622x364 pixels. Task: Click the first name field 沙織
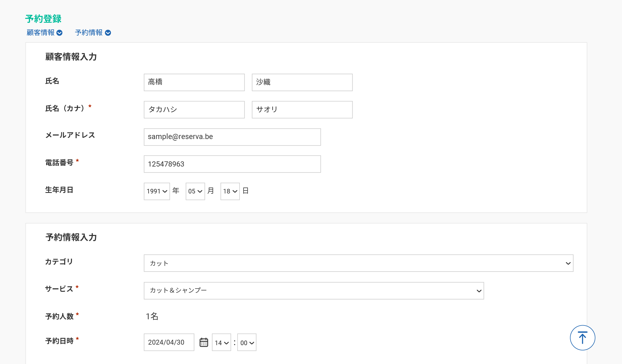[x=302, y=82]
